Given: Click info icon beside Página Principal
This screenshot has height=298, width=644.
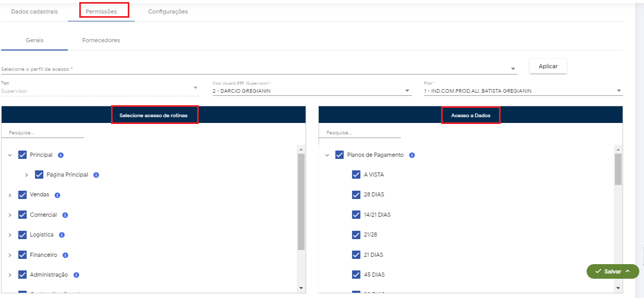Looking at the screenshot, I should [x=96, y=175].
